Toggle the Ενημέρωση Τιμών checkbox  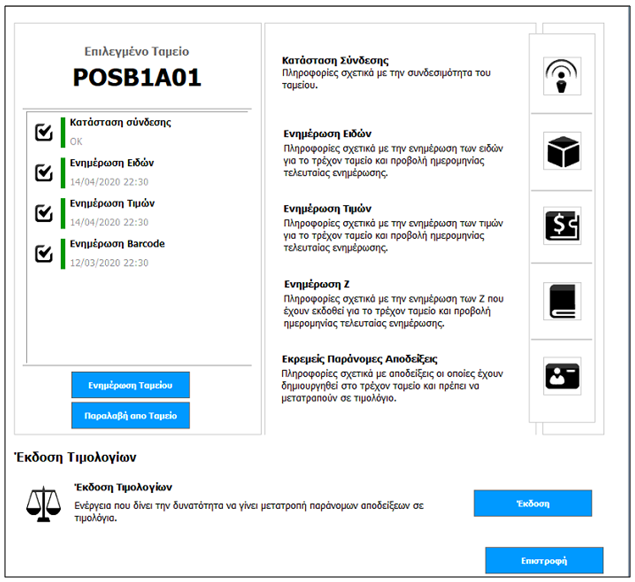(44, 212)
